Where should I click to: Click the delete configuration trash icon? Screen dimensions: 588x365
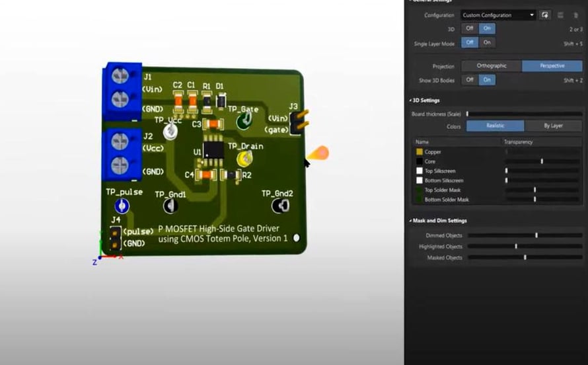point(576,15)
